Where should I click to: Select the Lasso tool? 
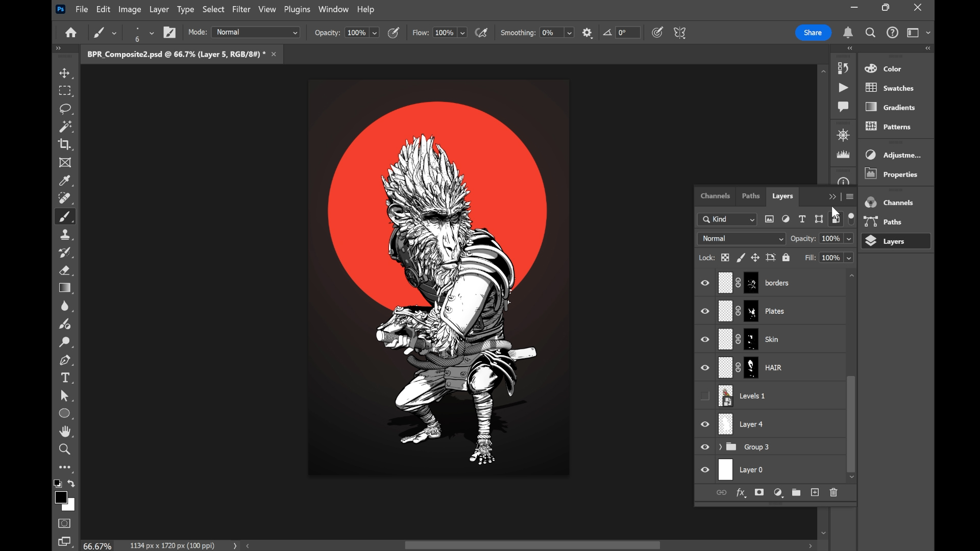[x=65, y=109]
